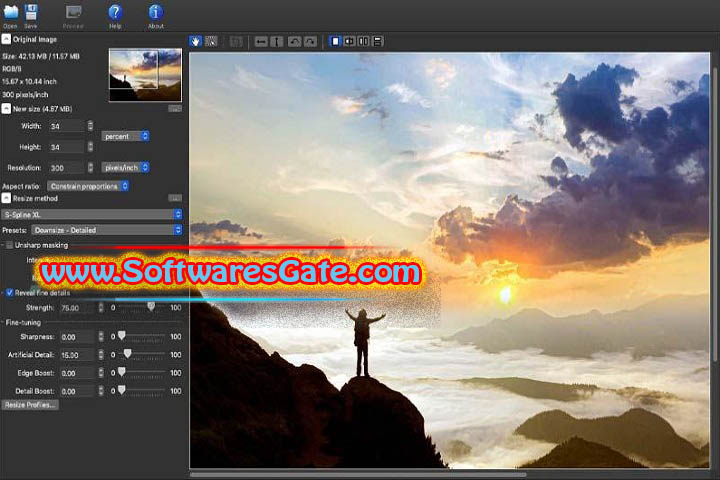This screenshot has height=480, width=720.
Task: Click the "Size: 42.13 MB / 11.57 MB" text
Action: [x=41, y=56]
